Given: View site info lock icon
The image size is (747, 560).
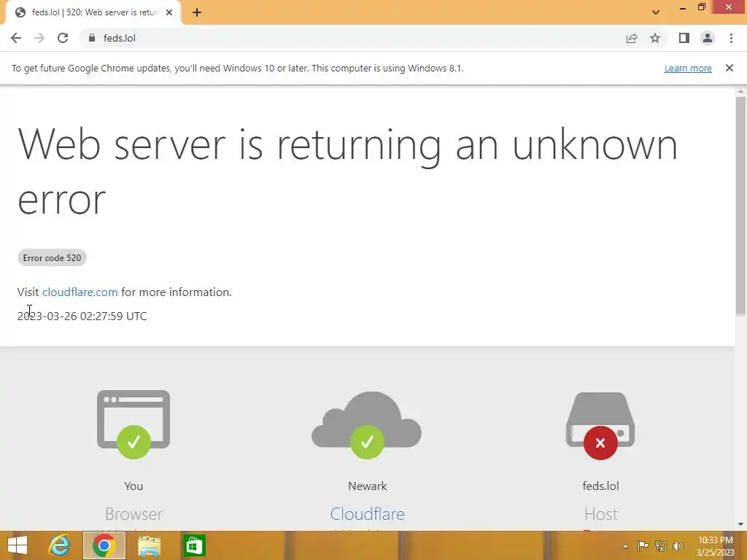Looking at the screenshot, I should 92,38.
